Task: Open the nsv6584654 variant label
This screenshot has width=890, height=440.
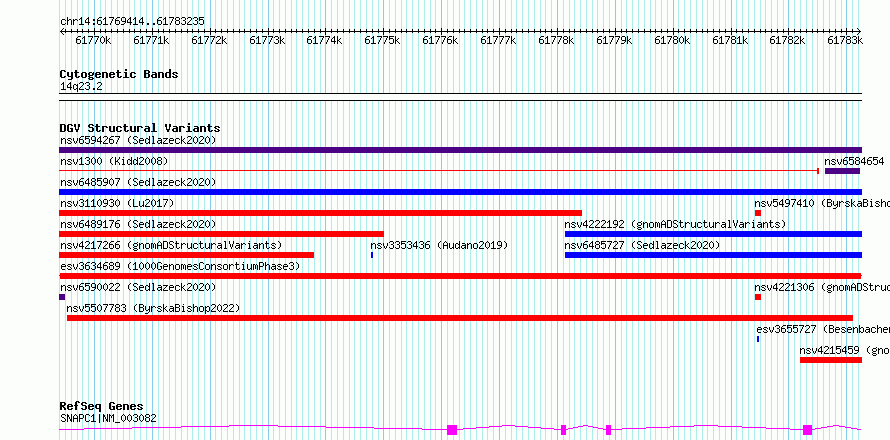Action: (x=854, y=161)
